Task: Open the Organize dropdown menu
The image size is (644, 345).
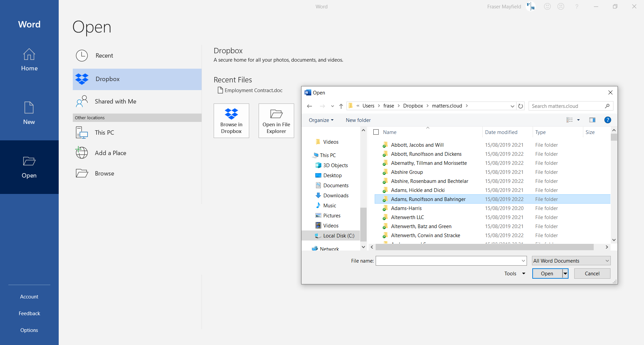Action: 321,120
